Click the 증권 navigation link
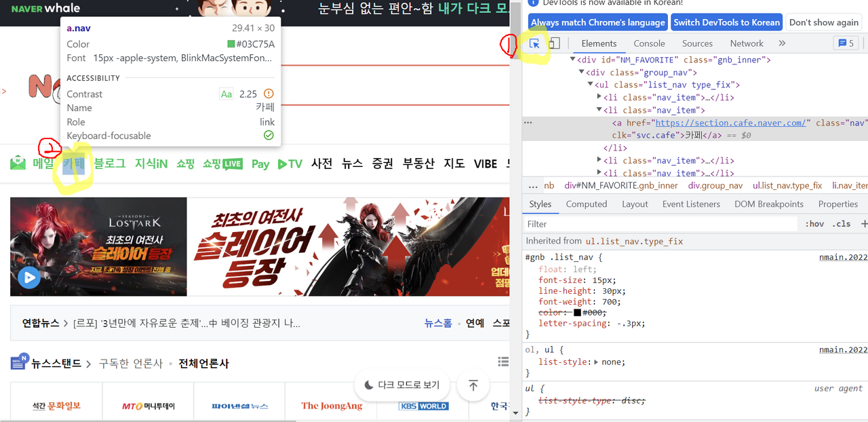The image size is (868, 422). 382,164
